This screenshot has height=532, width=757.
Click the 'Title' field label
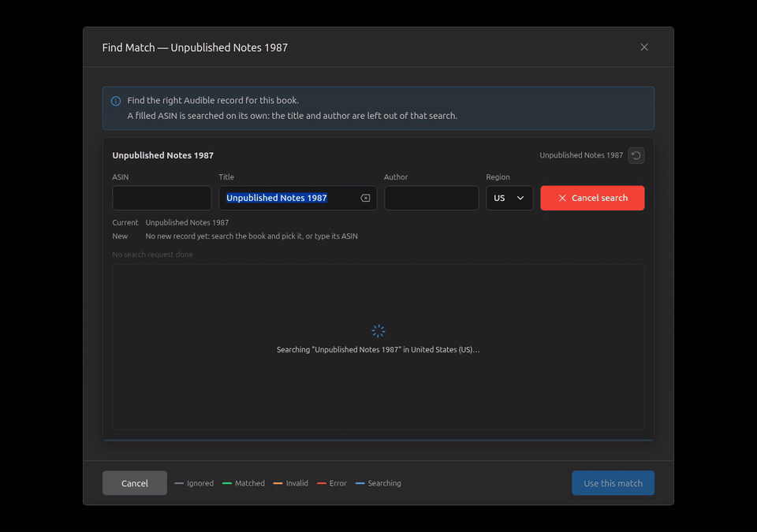coord(226,177)
